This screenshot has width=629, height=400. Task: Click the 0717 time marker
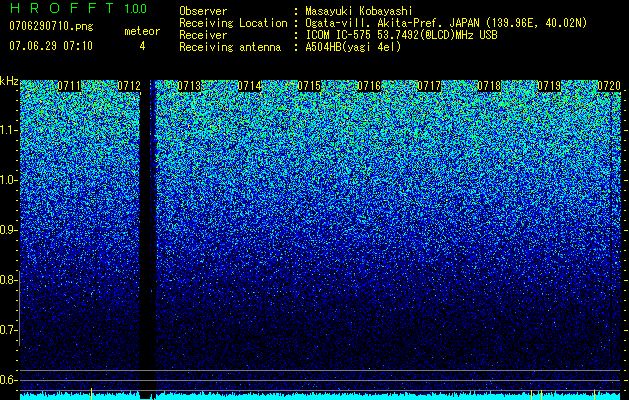[x=429, y=86]
